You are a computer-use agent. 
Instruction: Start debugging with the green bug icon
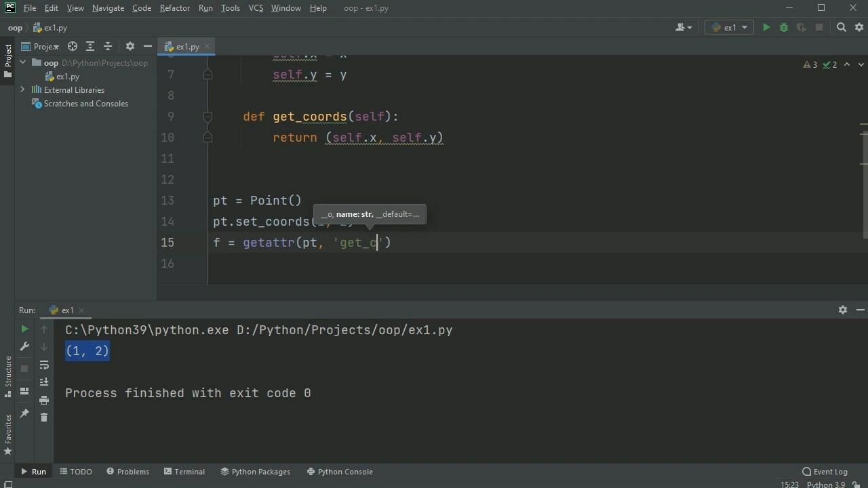pyautogui.click(x=784, y=28)
